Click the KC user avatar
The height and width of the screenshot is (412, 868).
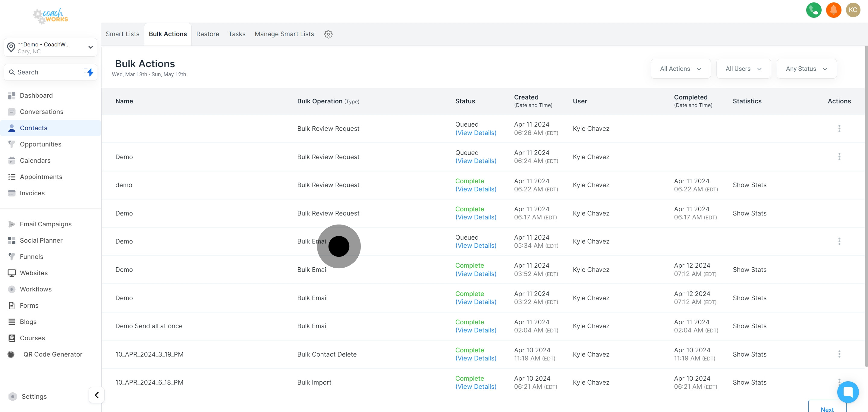click(x=853, y=10)
